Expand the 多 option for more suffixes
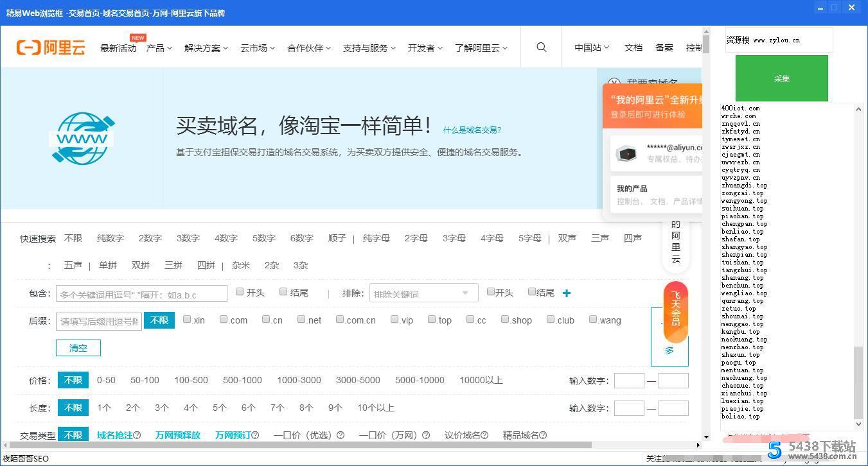This screenshot has height=466, width=868. [x=669, y=350]
